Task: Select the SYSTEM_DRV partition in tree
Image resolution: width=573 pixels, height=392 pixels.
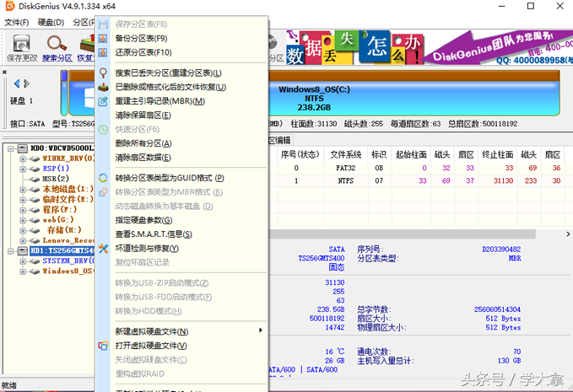Action: point(68,260)
